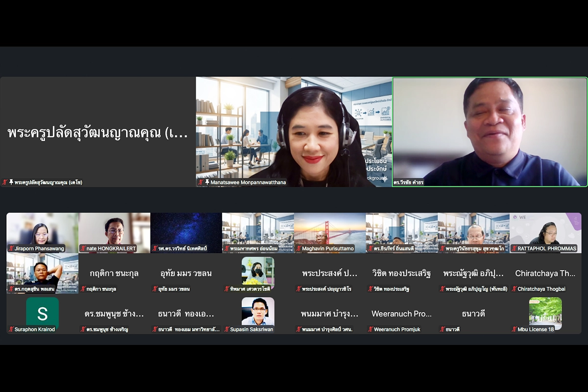Click muted mic icon beside Maghavin Purisuttamo
Viewport: 588px width, 392px height.
click(298, 248)
